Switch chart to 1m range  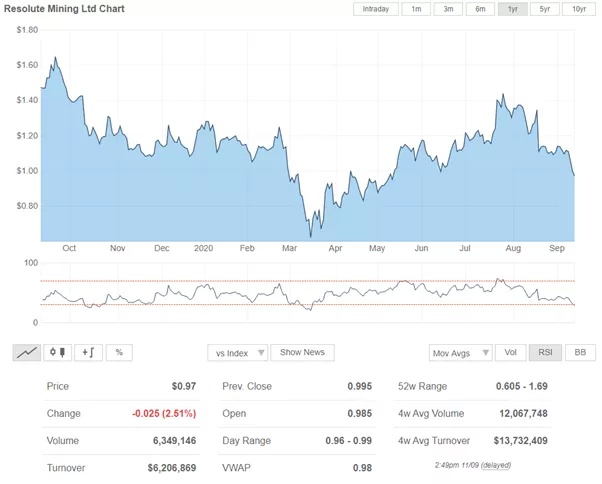coord(416,9)
